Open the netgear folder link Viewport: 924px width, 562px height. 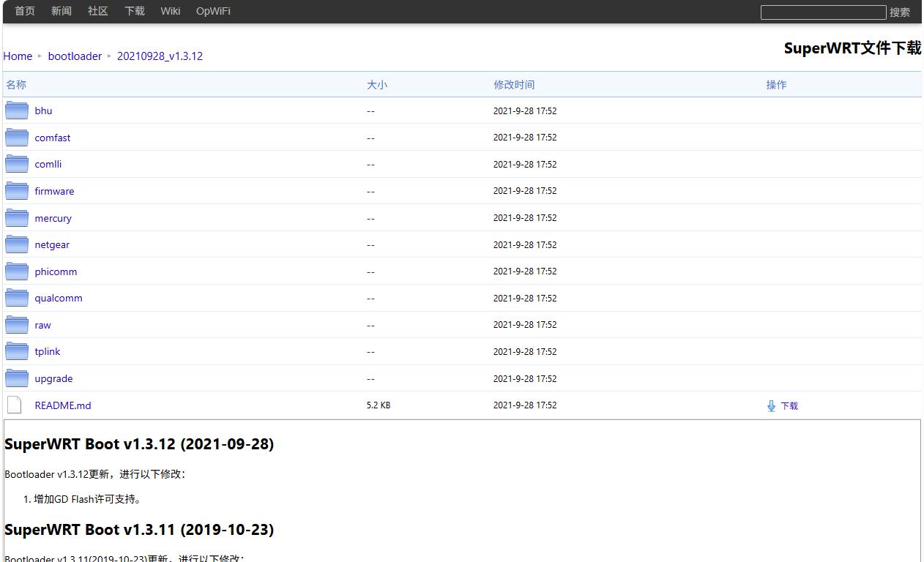point(52,245)
